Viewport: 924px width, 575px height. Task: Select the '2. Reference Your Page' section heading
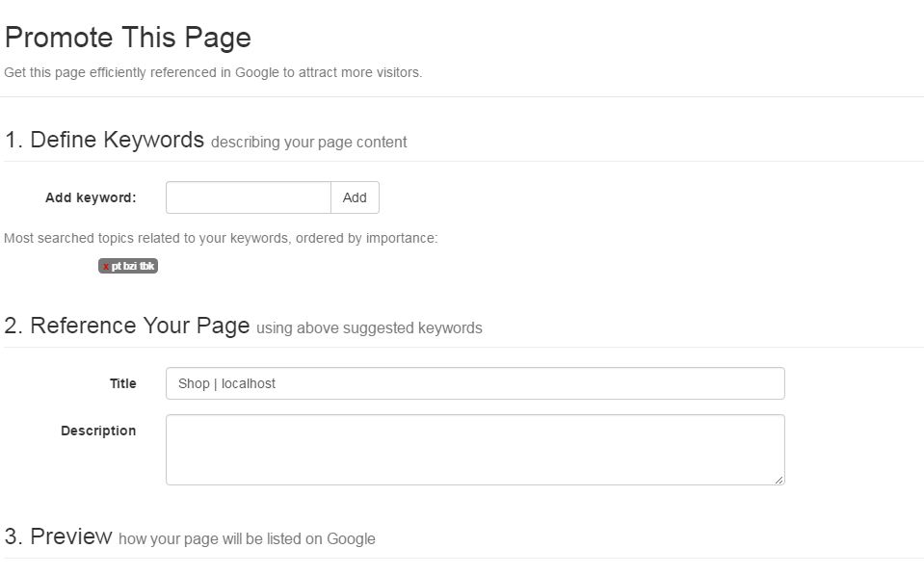127,326
